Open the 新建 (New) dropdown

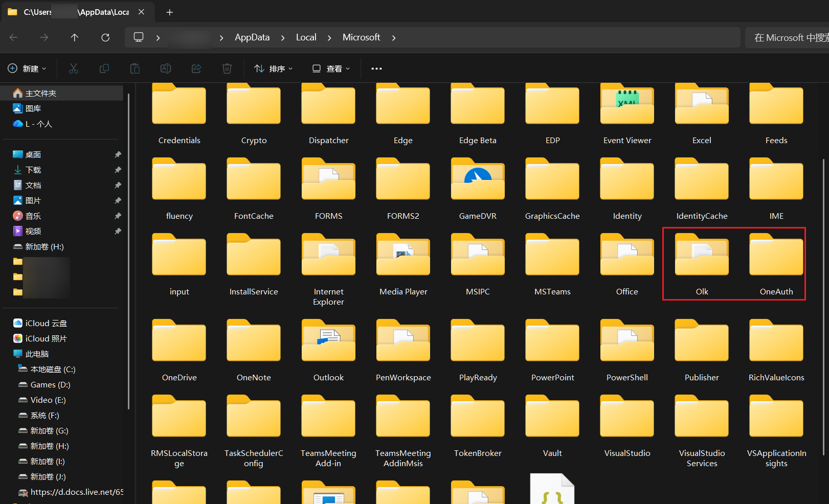click(27, 68)
